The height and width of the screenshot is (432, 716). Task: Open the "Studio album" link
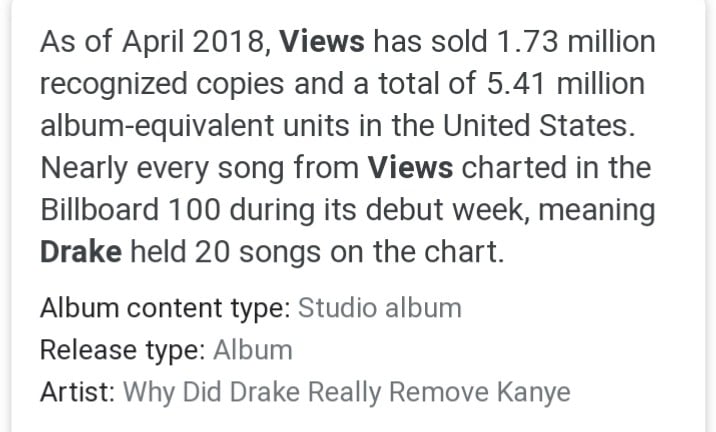379,308
